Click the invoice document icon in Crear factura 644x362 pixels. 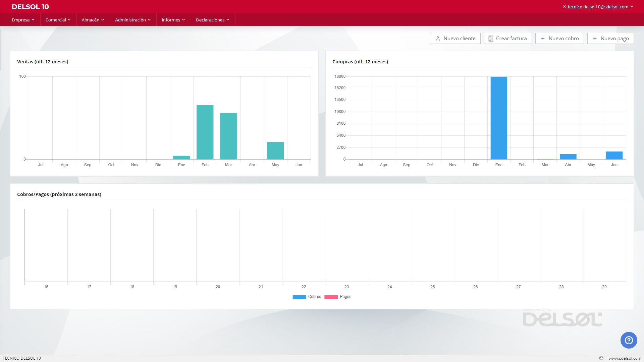click(x=490, y=39)
